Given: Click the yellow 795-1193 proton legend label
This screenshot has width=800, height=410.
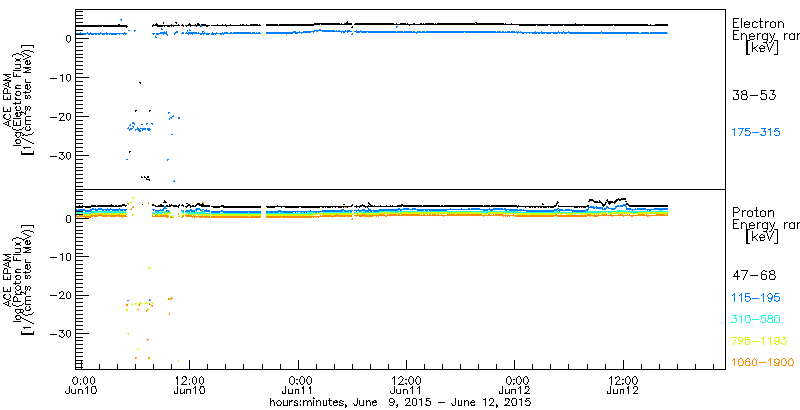Looking at the screenshot, I should 760,341.
